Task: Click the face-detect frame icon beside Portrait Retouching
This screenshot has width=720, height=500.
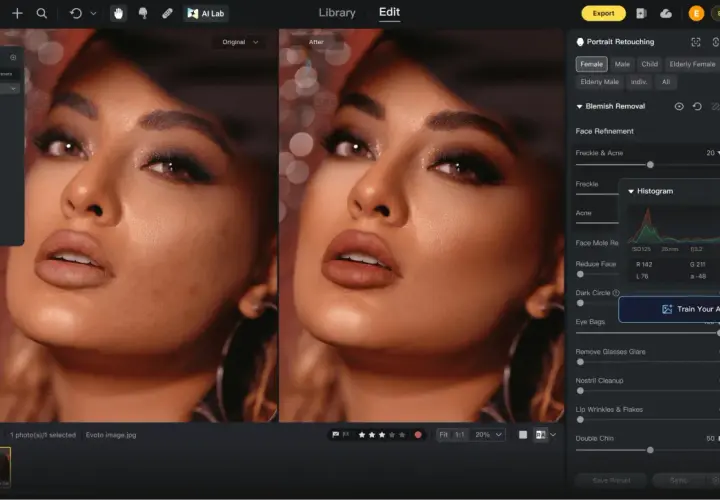Action: [x=696, y=42]
